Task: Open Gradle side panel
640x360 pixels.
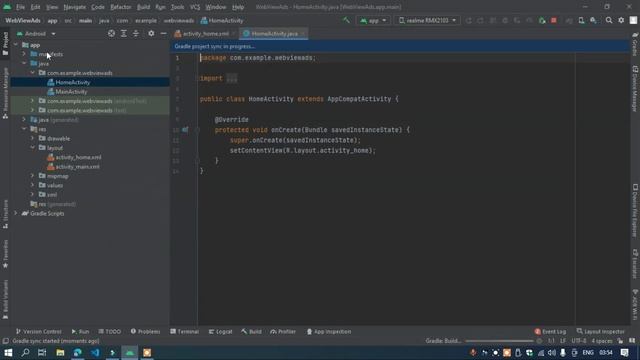Action: tap(635, 44)
